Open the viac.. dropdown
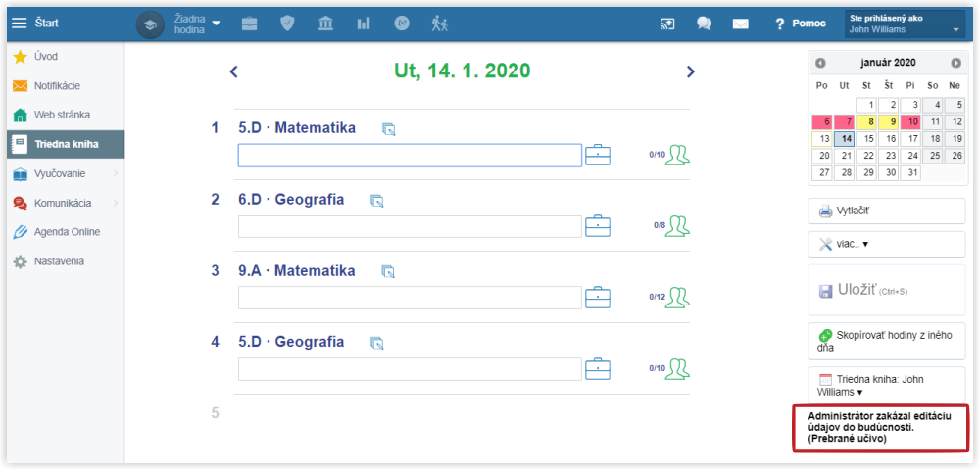980x470 pixels. pyautogui.click(x=886, y=244)
